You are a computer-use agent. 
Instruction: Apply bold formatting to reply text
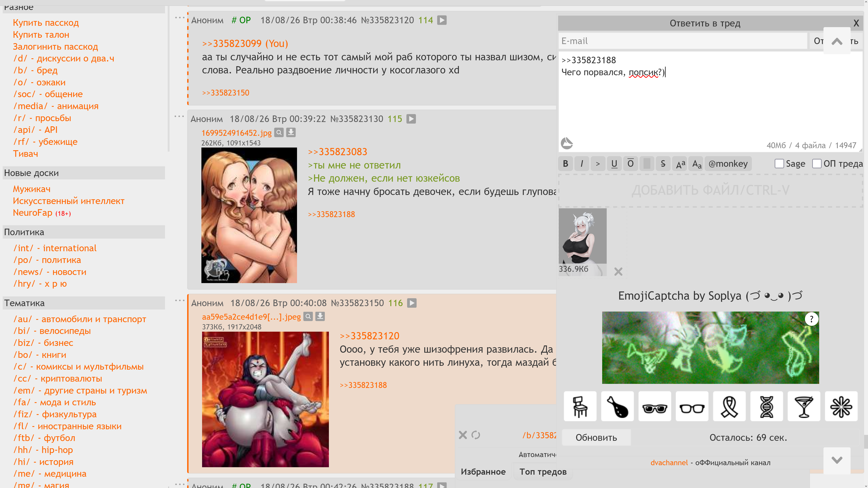[565, 164]
